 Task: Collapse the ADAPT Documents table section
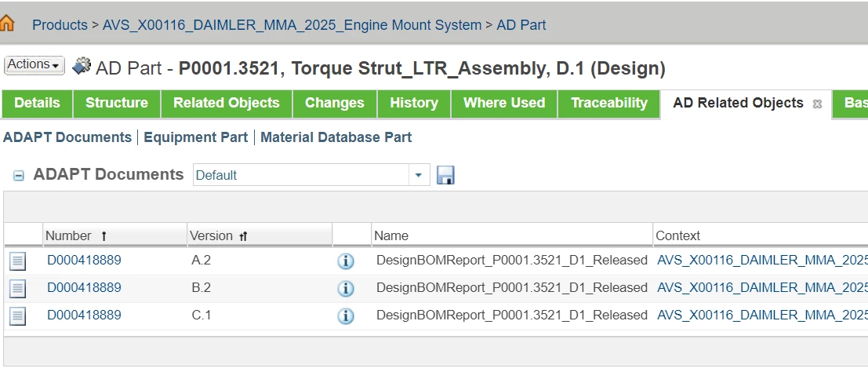tap(19, 176)
